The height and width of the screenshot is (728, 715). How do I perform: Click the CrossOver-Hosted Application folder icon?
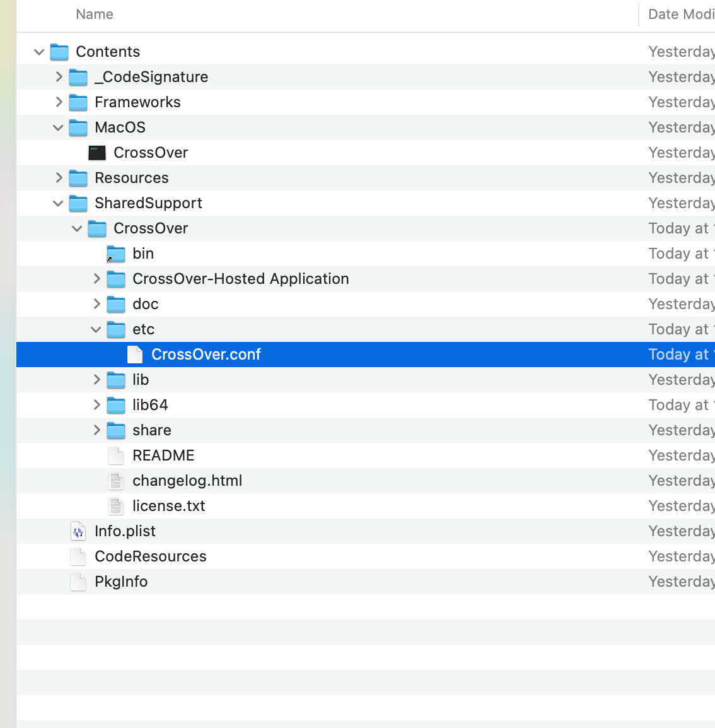coord(116,279)
